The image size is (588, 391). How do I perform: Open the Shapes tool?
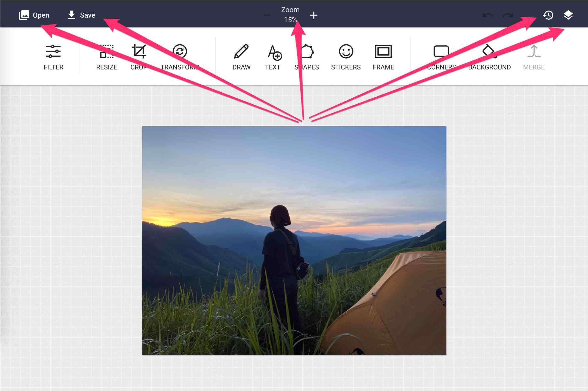coord(307,58)
